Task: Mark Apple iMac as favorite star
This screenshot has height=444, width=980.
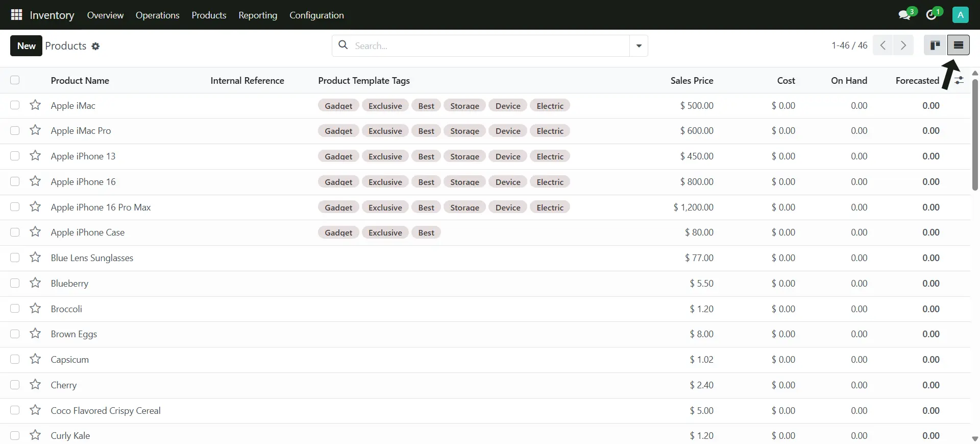Action: pos(35,105)
